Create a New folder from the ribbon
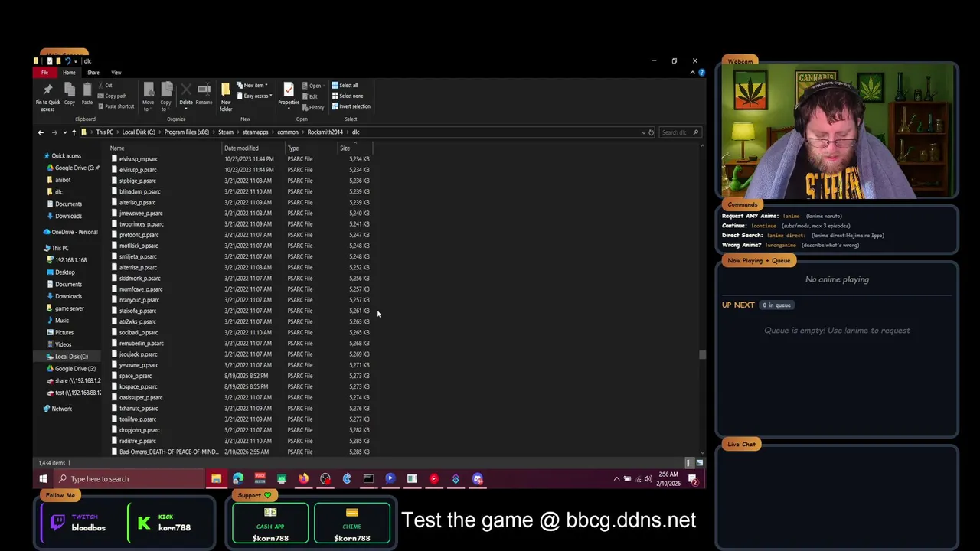The height and width of the screenshot is (551, 980). (x=226, y=96)
